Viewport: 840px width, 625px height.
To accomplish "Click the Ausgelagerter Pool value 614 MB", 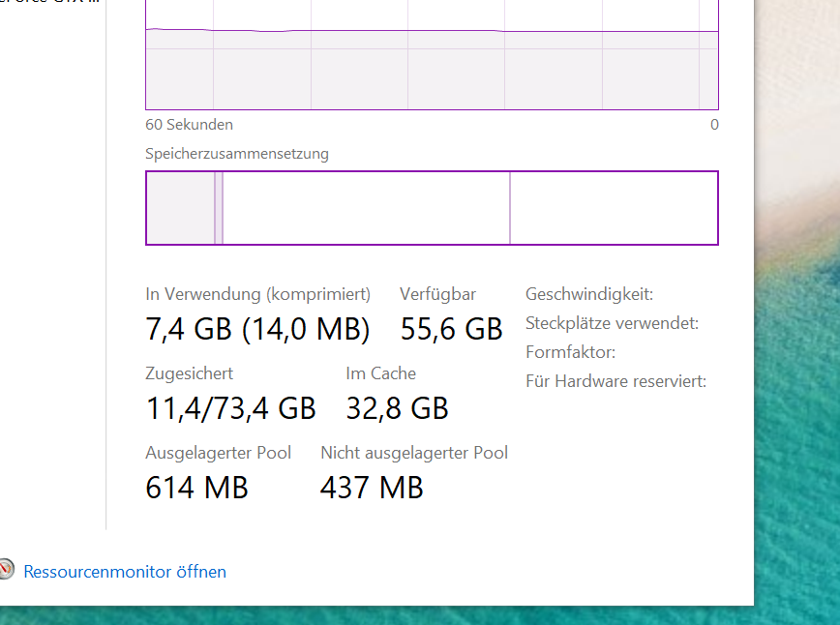I will (x=196, y=488).
